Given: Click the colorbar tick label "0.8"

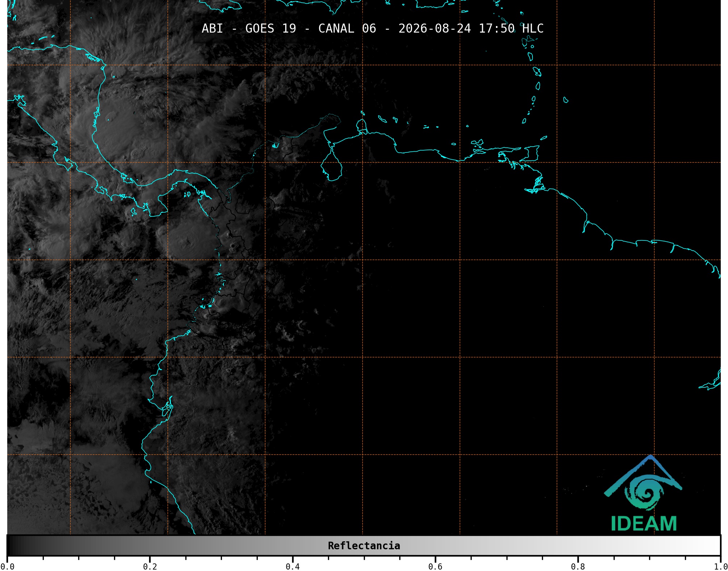Looking at the screenshot, I should [x=578, y=567].
